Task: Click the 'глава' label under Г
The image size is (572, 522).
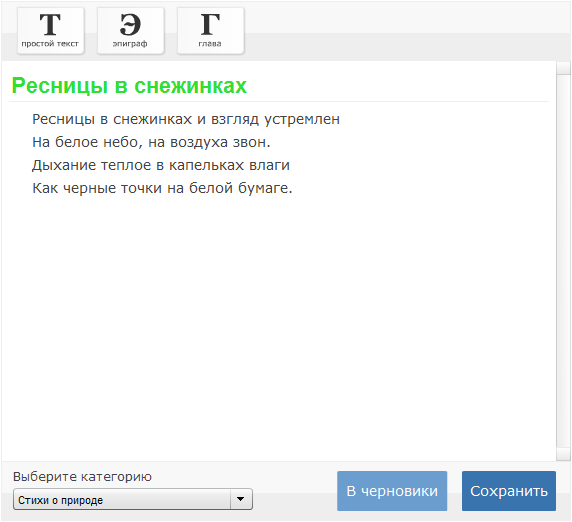Action: click(x=210, y=43)
